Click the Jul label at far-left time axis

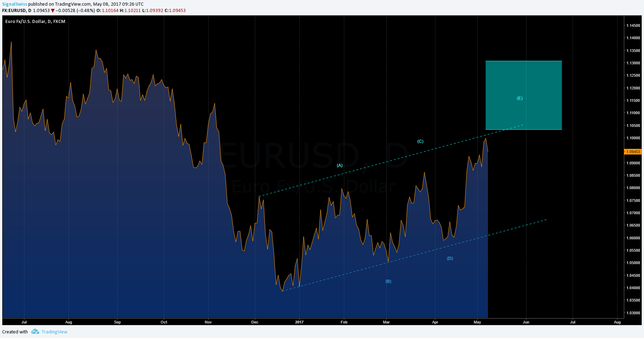point(24,322)
